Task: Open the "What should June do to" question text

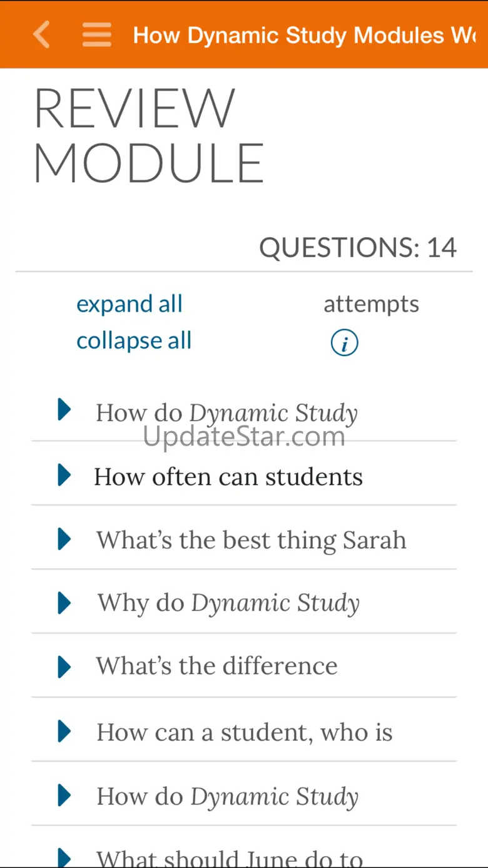Action: coord(230,858)
